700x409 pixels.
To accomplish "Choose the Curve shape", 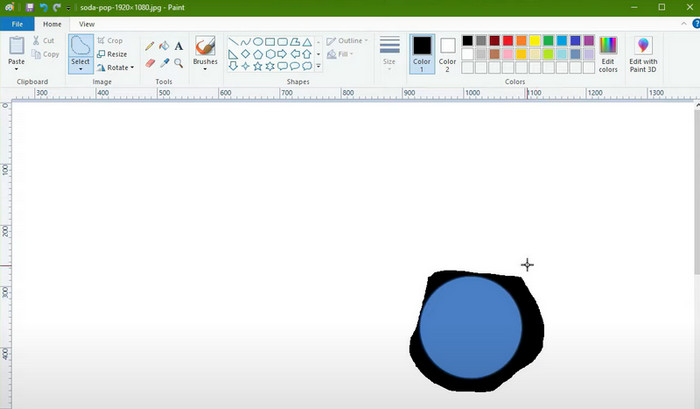I will [x=246, y=42].
